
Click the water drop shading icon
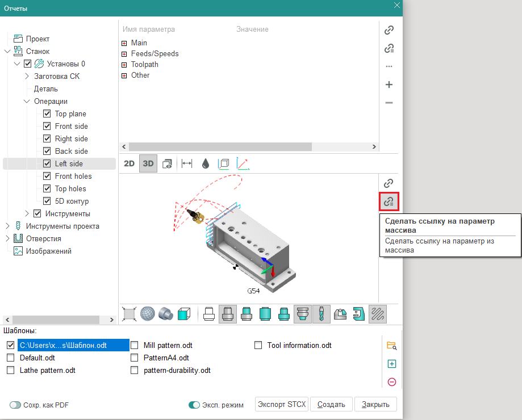205,163
